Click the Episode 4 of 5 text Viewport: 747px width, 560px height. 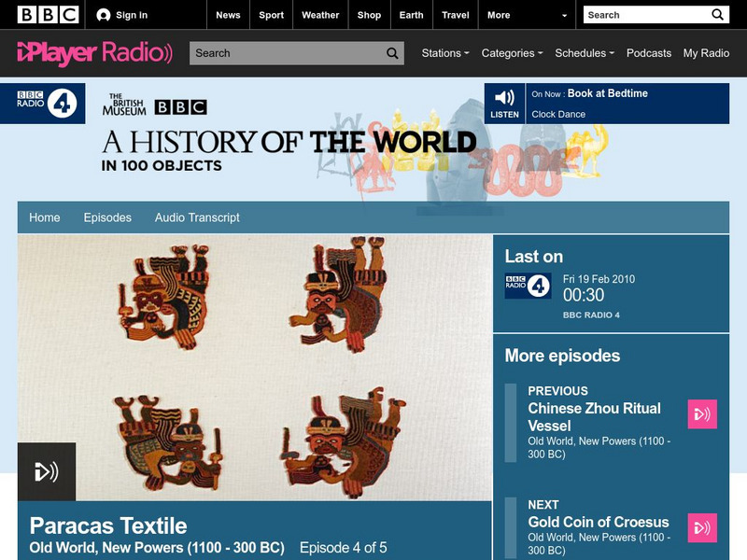(x=343, y=548)
